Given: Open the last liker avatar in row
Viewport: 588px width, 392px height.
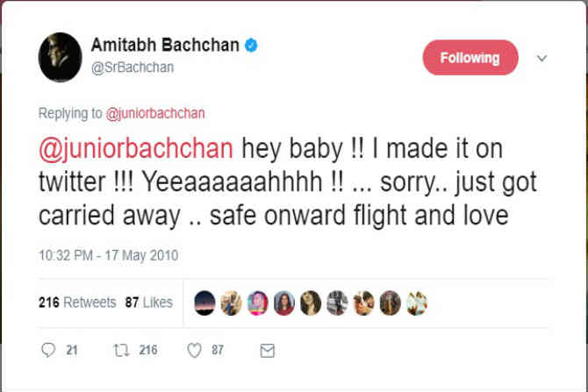Looking at the screenshot, I should 416,303.
